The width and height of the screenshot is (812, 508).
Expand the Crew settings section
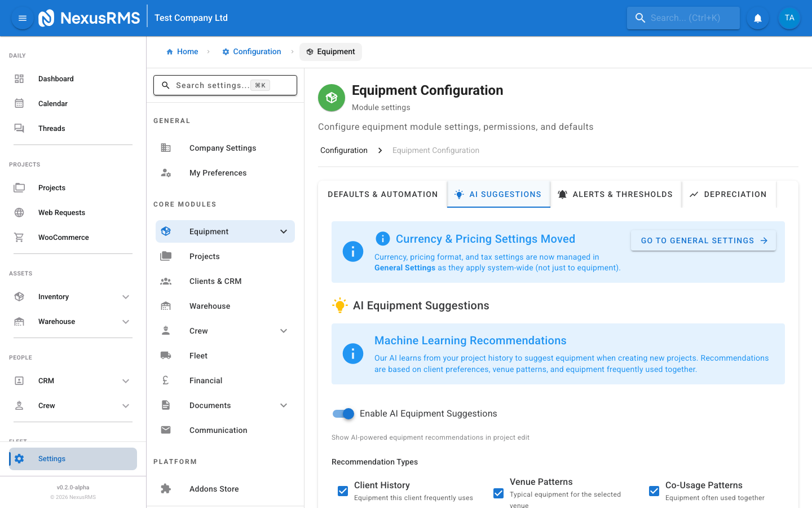[x=283, y=330]
